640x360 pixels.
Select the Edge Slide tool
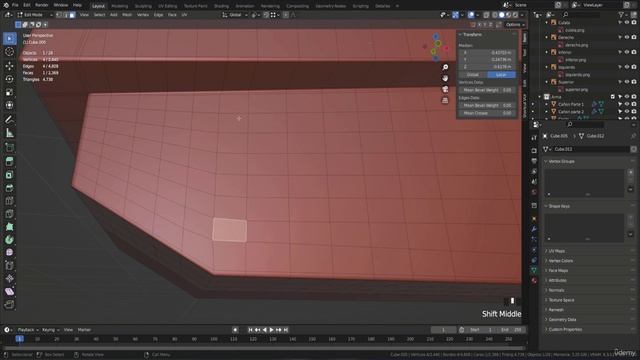point(9,266)
